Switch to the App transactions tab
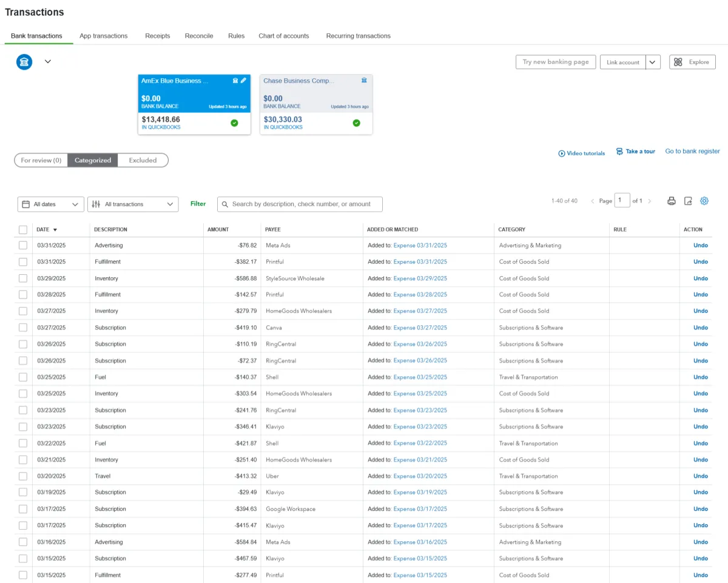The height and width of the screenshot is (583, 728). click(x=104, y=36)
